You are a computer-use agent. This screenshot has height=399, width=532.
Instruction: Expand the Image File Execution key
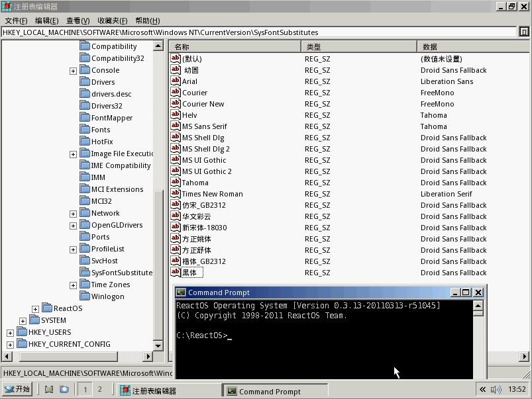[73, 154]
